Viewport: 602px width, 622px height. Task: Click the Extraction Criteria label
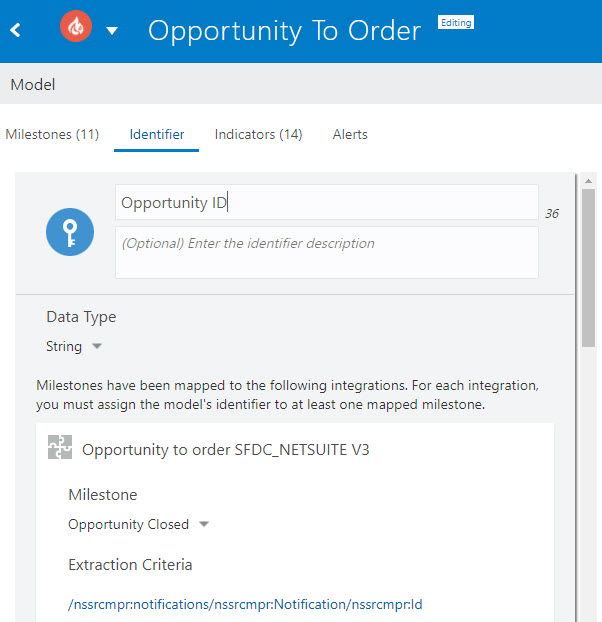130,564
